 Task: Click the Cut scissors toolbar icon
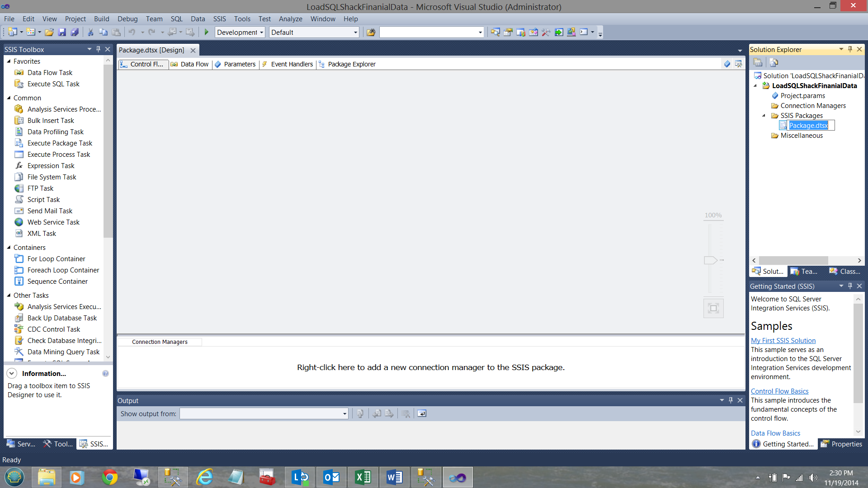90,32
